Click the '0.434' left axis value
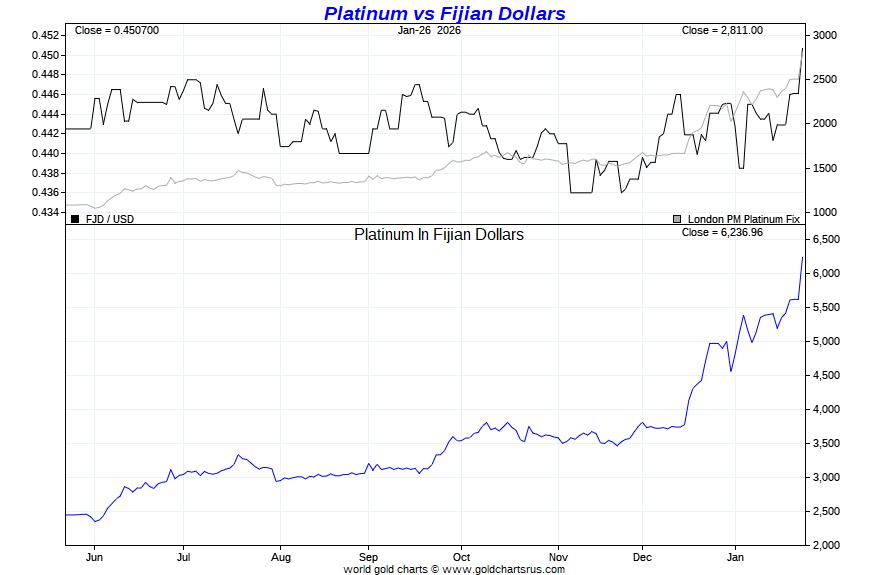Viewport: 890px width, 575px height. point(45,213)
